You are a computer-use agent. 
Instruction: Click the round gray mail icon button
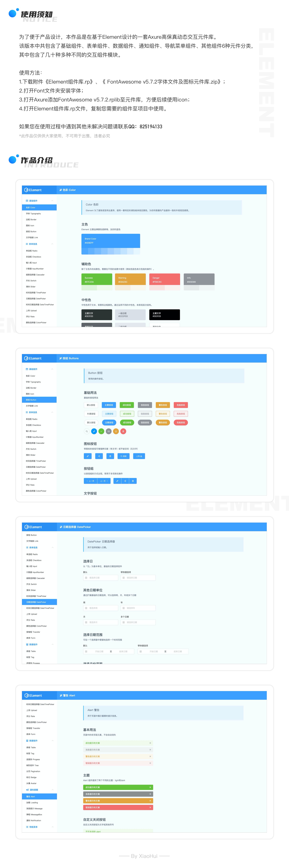(109, 431)
